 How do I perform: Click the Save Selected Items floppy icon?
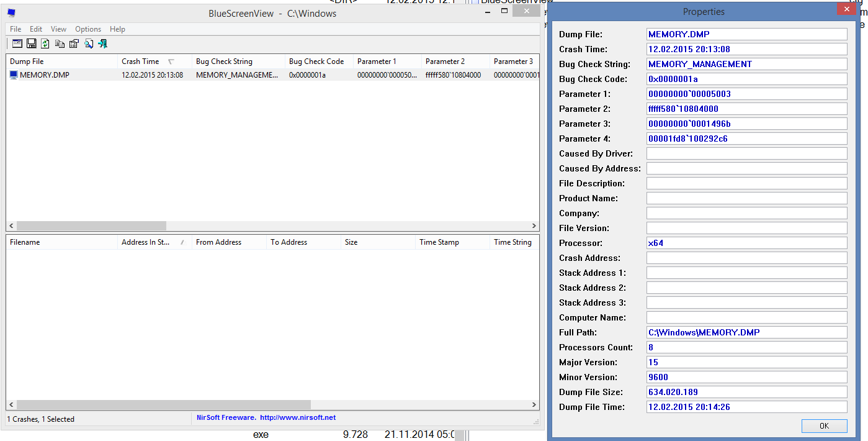point(31,43)
